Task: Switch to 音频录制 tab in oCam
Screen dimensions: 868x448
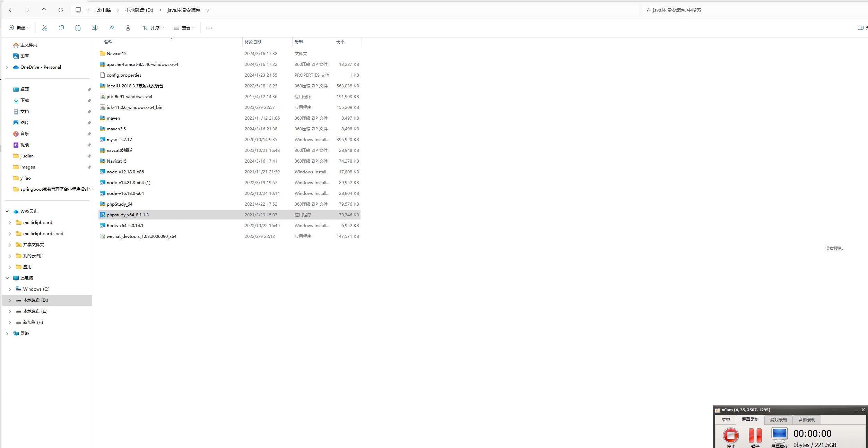Action: tap(807, 420)
